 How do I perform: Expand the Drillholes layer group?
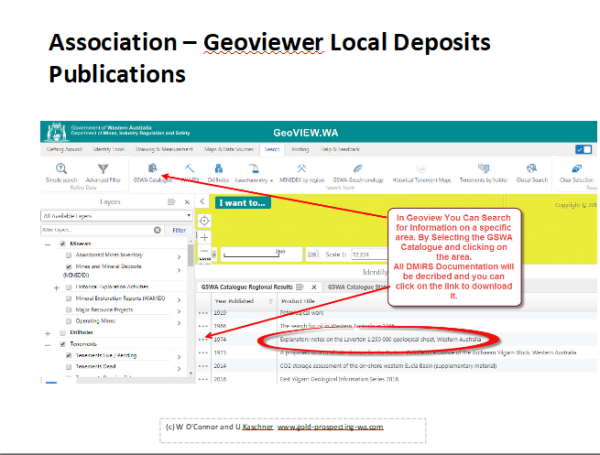pyautogui.click(x=47, y=333)
